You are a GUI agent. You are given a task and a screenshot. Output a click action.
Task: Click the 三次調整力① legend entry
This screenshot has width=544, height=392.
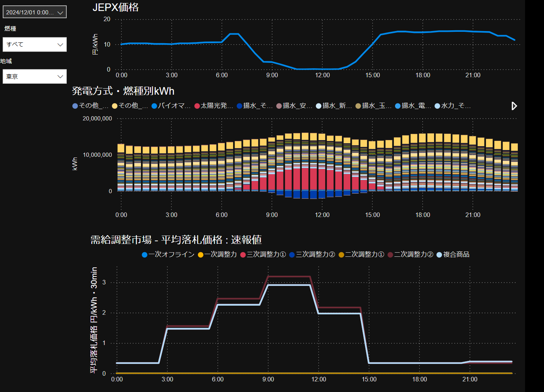[x=263, y=255]
